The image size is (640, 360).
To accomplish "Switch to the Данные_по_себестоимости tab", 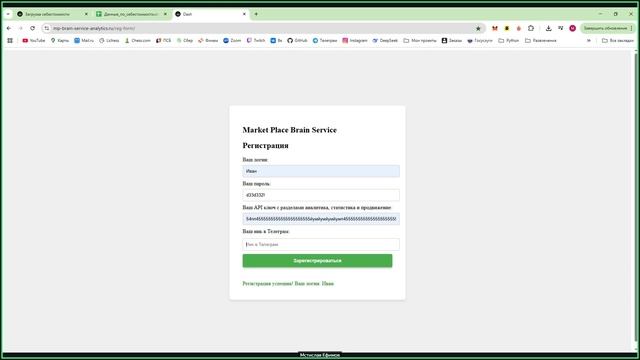I will [130, 14].
